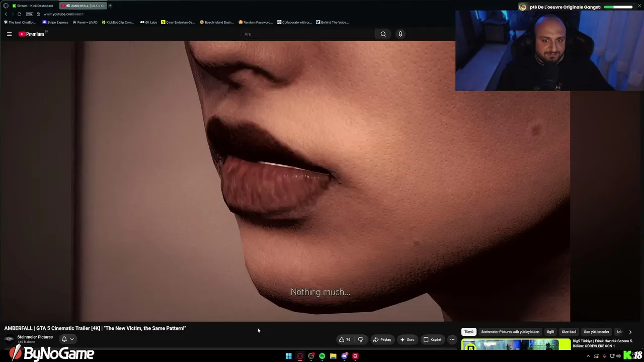Start voice search with the microphone
Viewport: 644px width, 362px height.
tap(400, 34)
